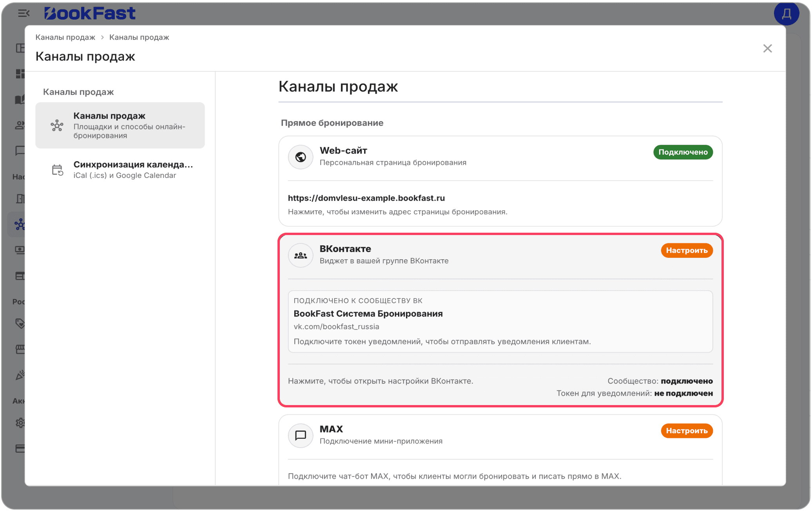Click BookFast Система Бронирования community name

click(368, 314)
